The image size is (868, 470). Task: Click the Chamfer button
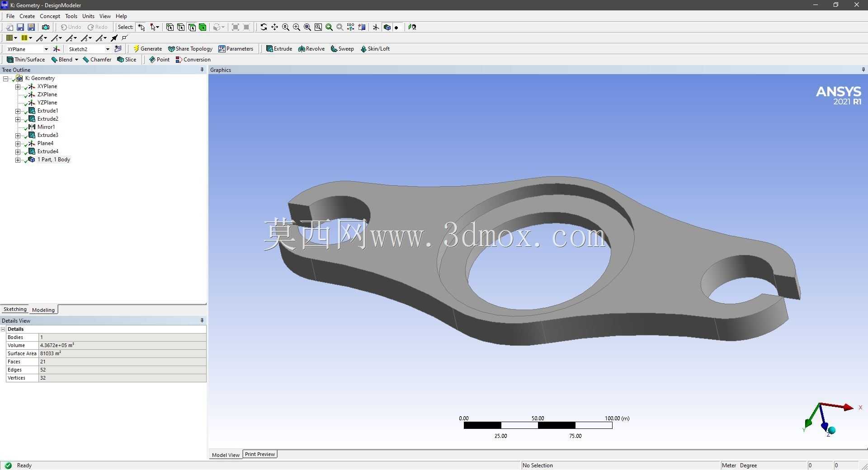(97, 60)
